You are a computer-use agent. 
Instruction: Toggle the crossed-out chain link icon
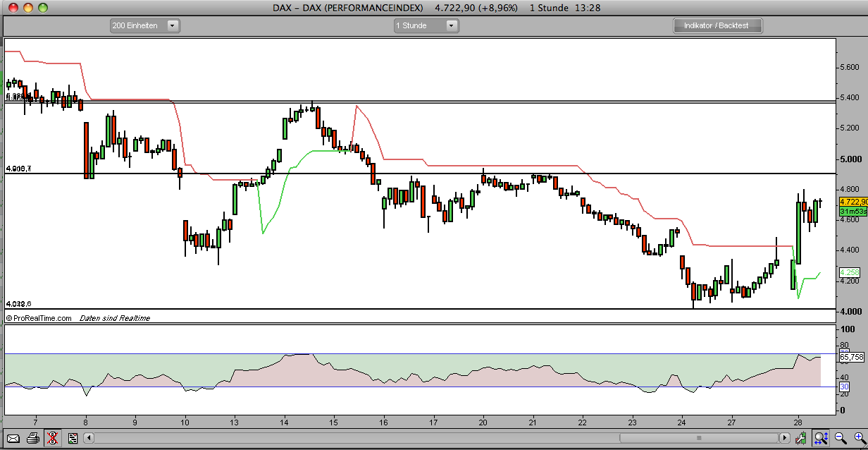52,438
